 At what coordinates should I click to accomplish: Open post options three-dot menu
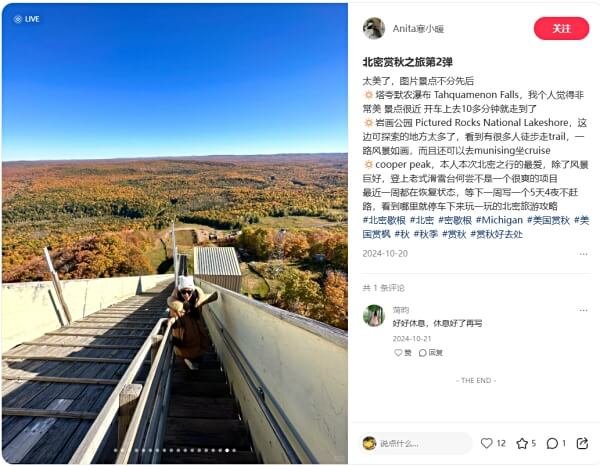583,254
